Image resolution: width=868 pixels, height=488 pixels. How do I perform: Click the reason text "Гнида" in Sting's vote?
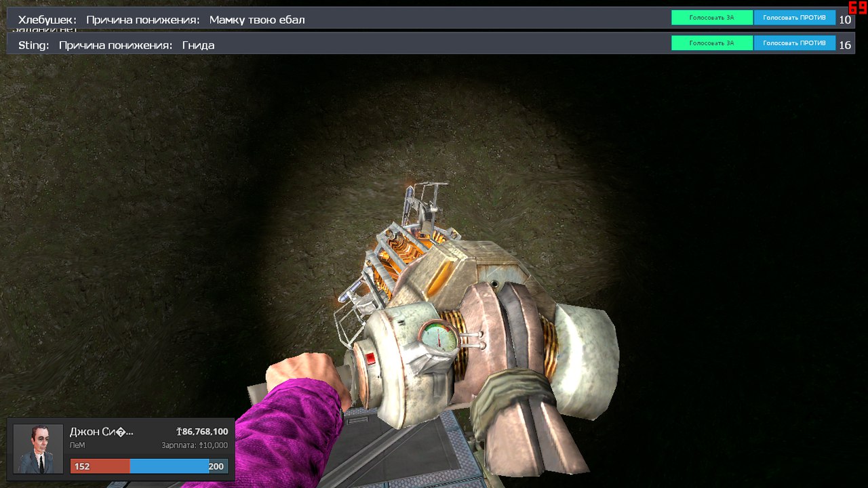point(199,45)
